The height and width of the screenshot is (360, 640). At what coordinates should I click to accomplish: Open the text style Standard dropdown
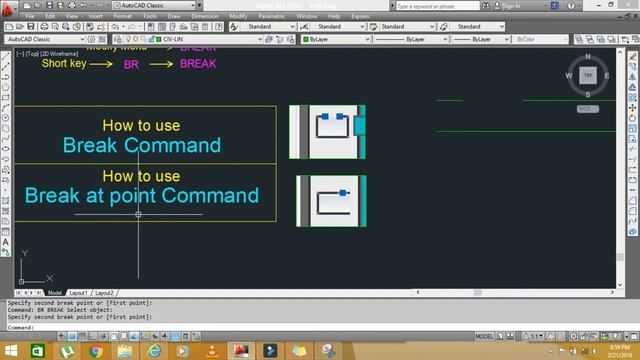point(292,27)
